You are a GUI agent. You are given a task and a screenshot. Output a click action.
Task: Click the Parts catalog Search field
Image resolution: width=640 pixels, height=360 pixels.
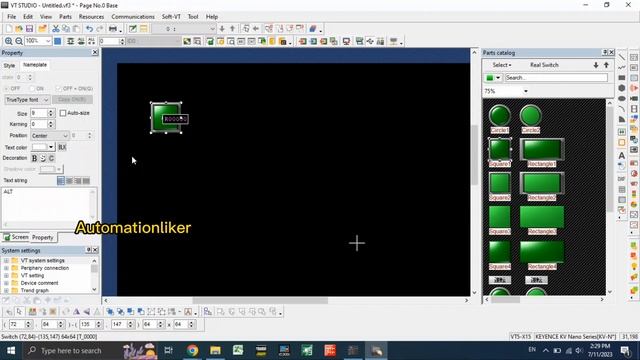coord(556,78)
